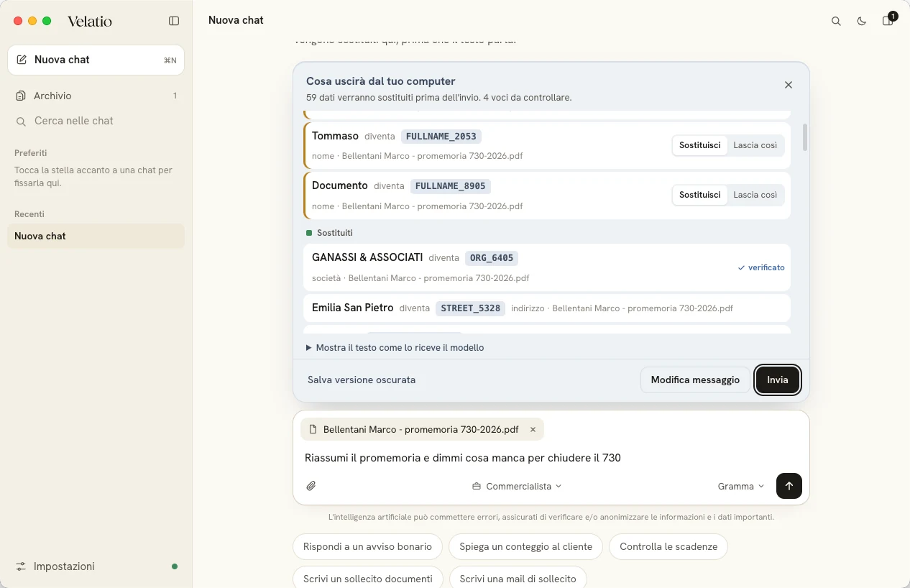The height and width of the screenshot is (588, 910).
Task: Click the Archivio box icon
Action: [x=21, y=96]
